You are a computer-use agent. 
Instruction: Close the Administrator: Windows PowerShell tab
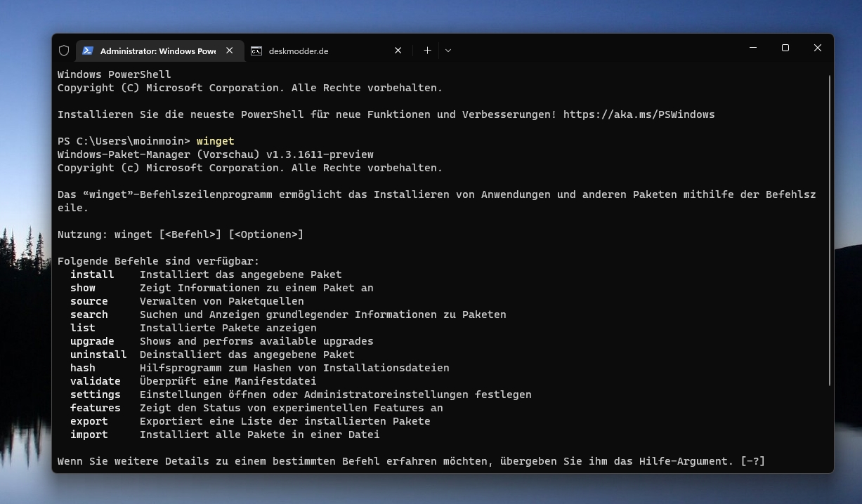click(x=230, y=51)
